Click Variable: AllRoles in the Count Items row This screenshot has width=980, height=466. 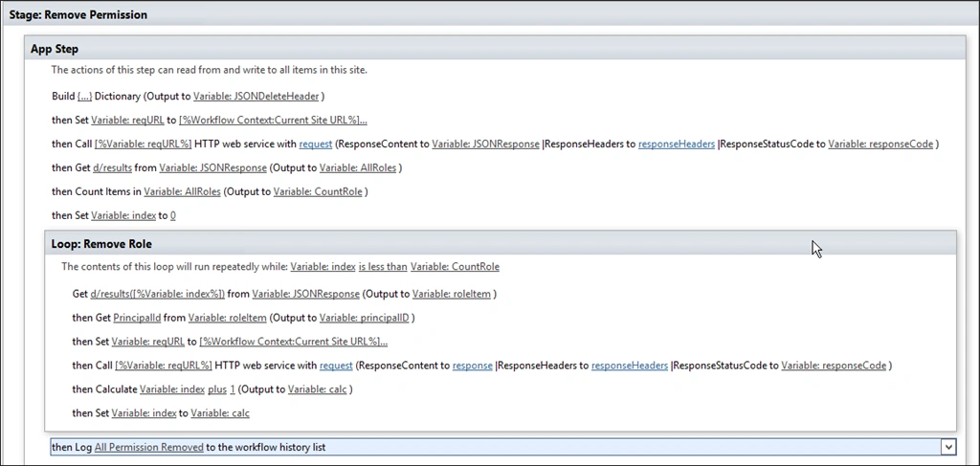coord(183,191)
